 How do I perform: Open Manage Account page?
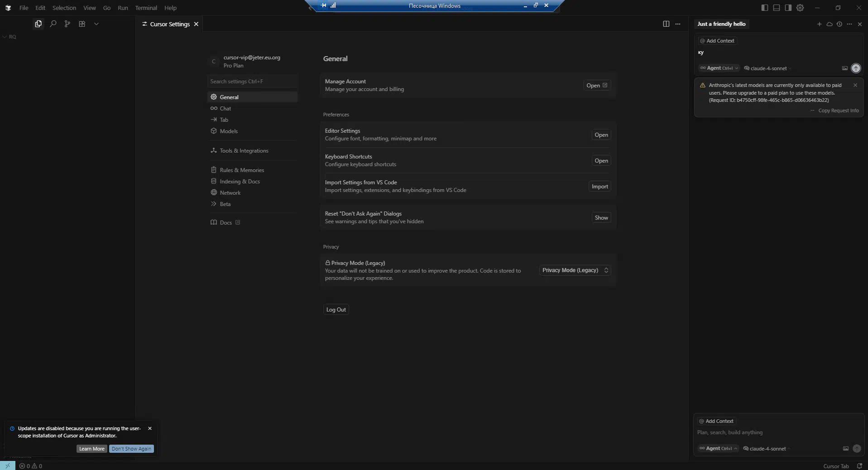(597, 86)
